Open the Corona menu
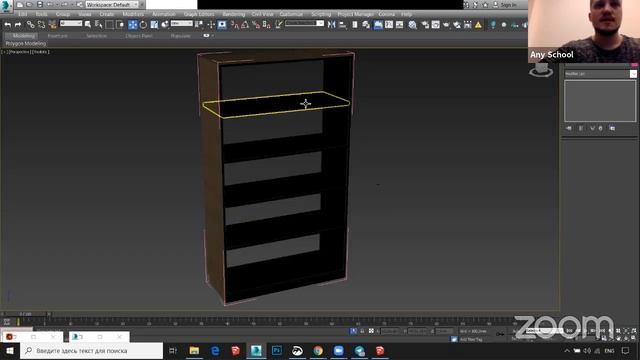Viewport: 640px width, 360px height. 387,14
